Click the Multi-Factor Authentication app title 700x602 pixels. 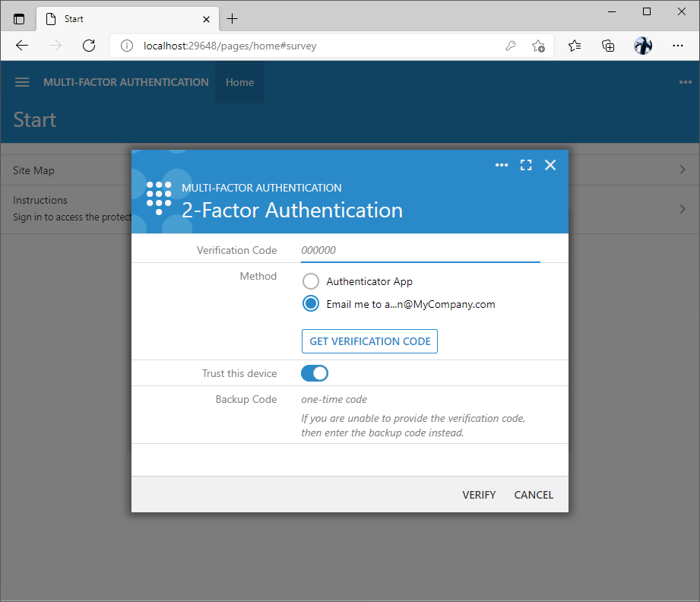(x=126, y=82)
